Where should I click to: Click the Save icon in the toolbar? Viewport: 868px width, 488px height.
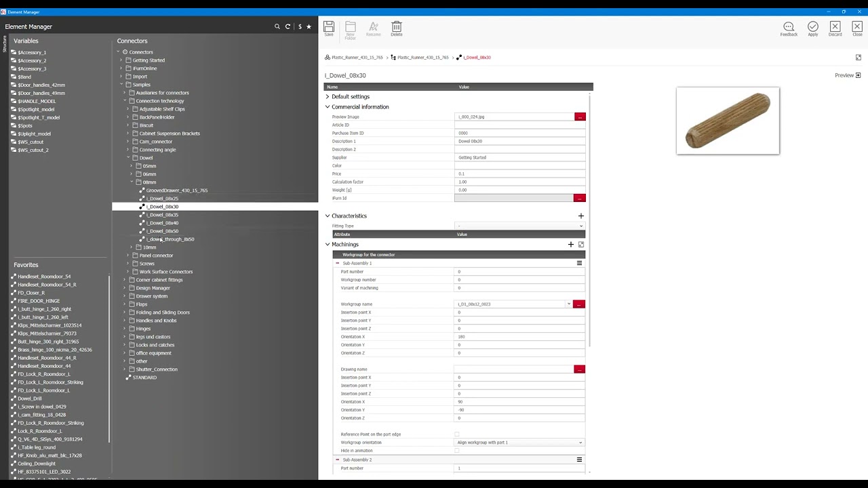329,28
